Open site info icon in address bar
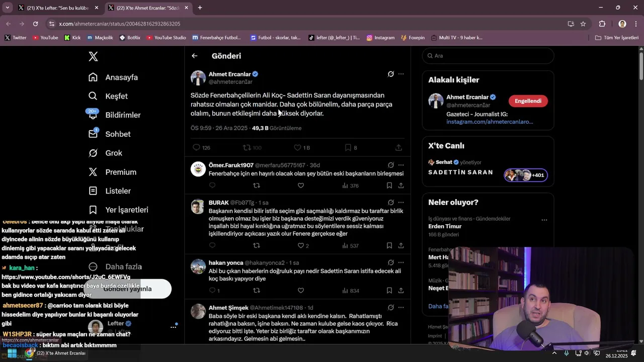Screen dimensions: 644x362 point(51,24)
